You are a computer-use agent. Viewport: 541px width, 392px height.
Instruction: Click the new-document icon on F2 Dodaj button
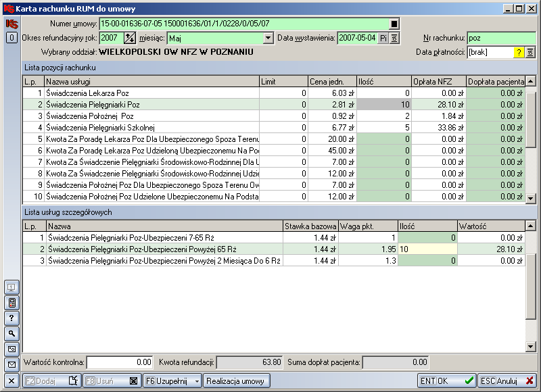pyautogui.click(x=73, y=381)
